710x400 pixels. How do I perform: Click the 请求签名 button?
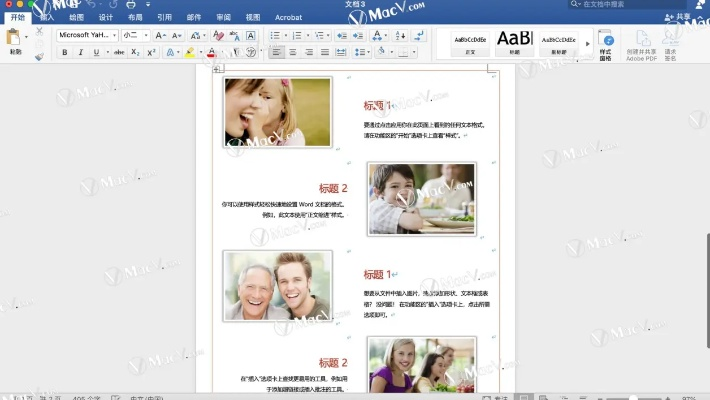pos(671,45)
